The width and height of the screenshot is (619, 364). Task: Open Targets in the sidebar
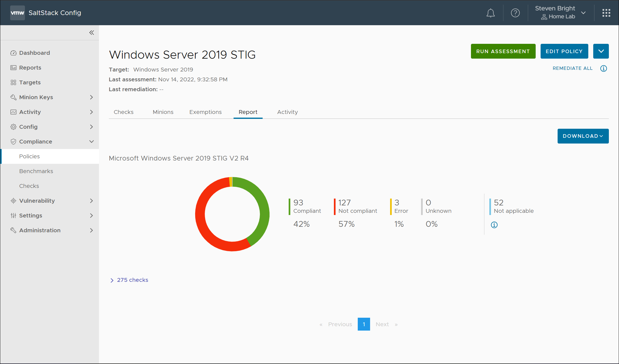30,82
